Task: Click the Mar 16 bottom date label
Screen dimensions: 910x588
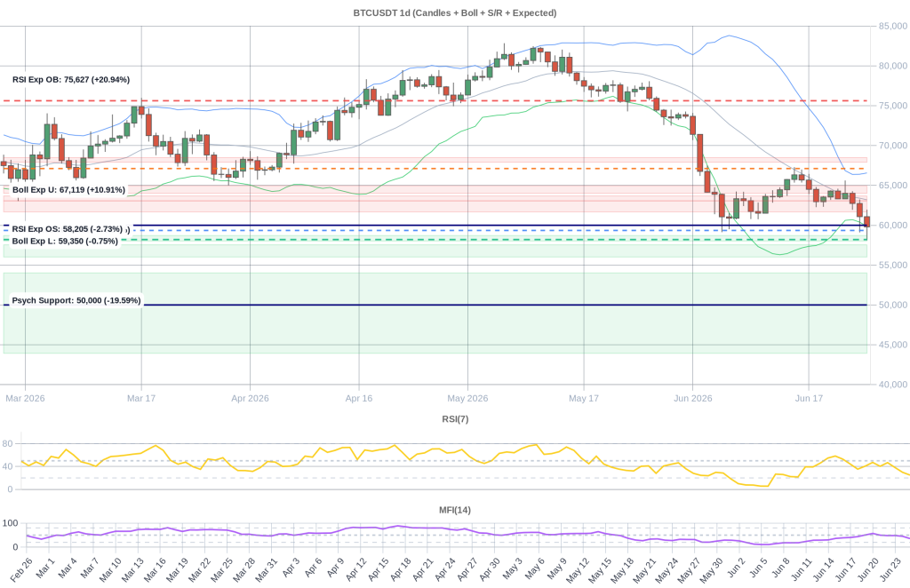Action: coord(155,570)
